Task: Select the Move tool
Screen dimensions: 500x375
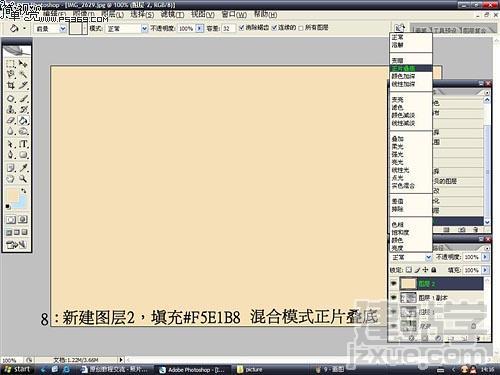Action: 23,63
